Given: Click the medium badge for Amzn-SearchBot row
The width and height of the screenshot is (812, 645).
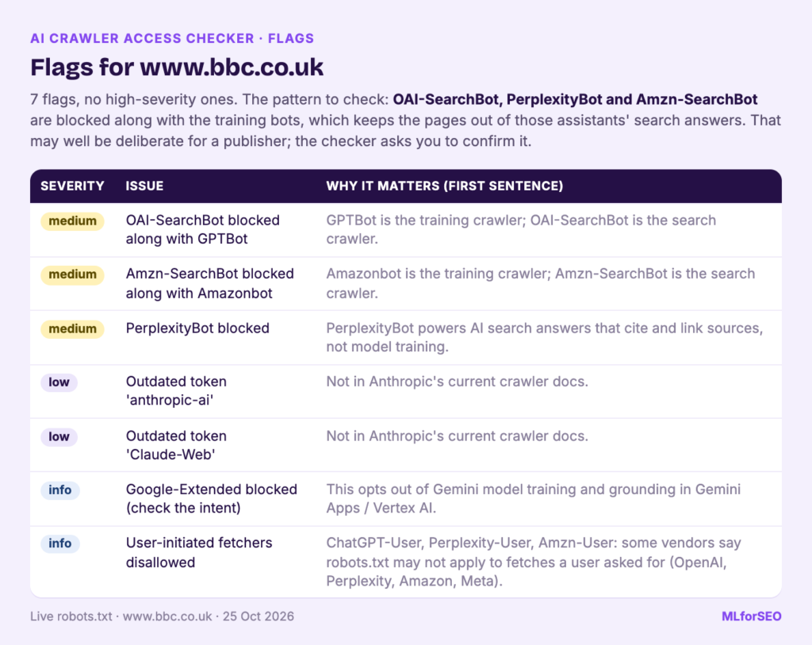Looking at the screenshot, I should (x=72, y=275).
